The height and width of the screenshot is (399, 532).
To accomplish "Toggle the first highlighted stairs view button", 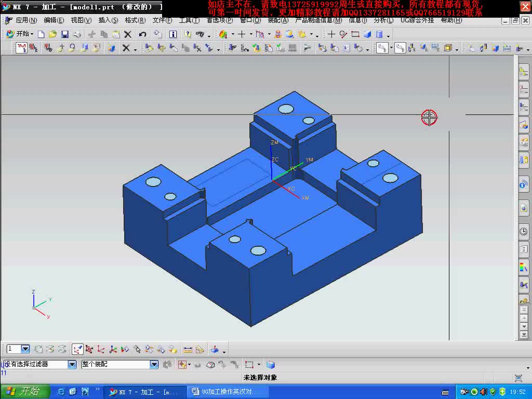I will (x=382, y=48).
